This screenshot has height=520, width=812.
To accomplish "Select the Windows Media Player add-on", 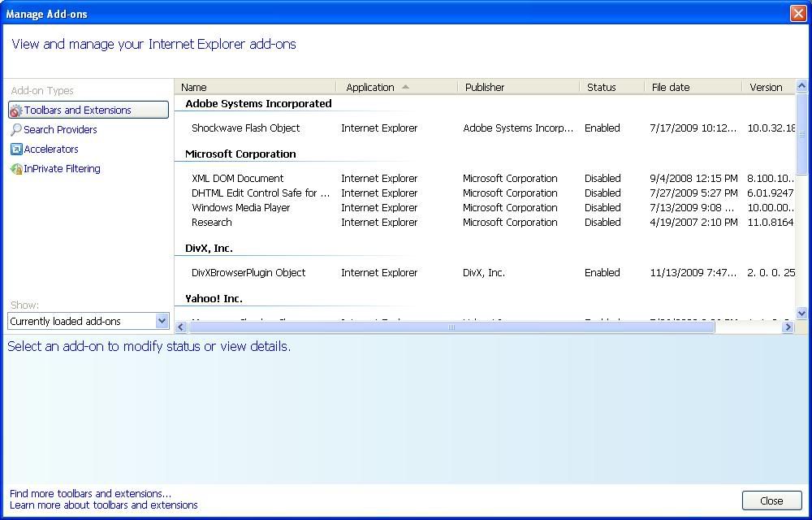I will tap(241, 208).
